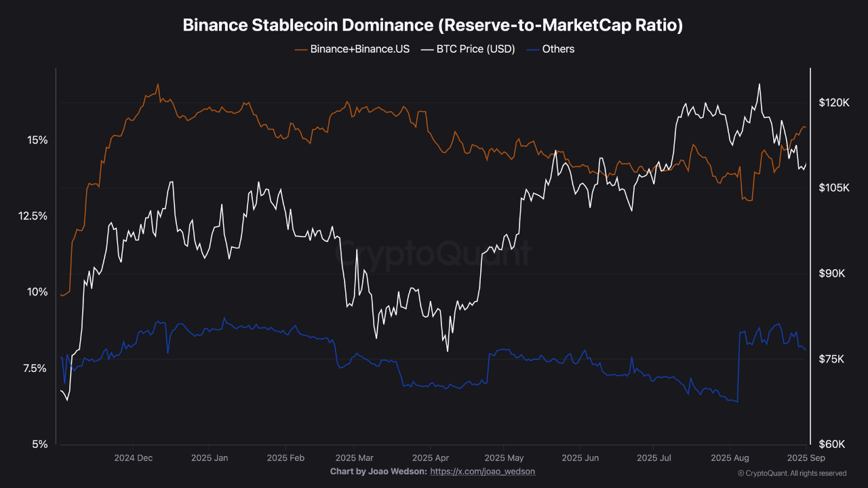Select the chart title text
This screenshot has width=868, height=488.
(x=433, y=24)
